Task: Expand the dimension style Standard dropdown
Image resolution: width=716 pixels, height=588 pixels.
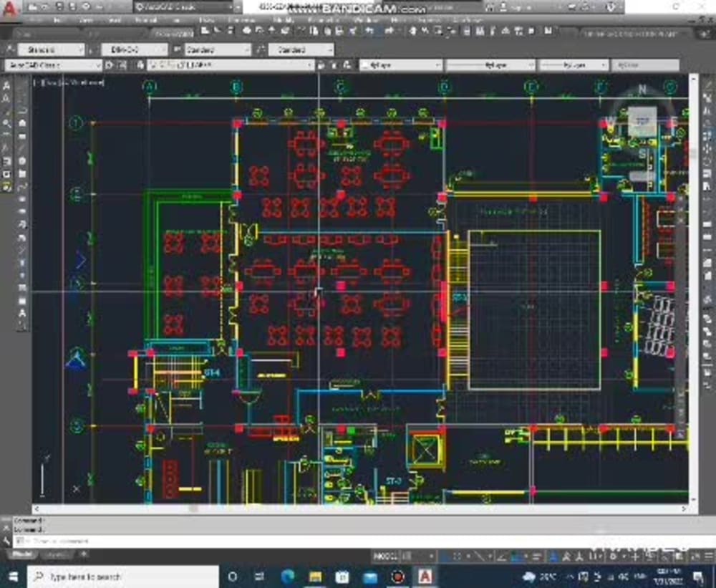Action: (x=167, y=49)
